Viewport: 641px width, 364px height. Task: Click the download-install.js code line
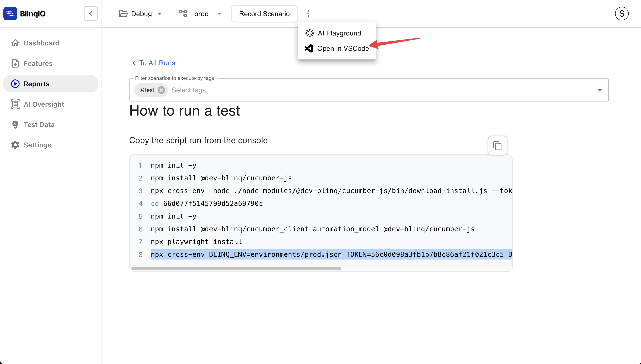(x=331, y=190)
